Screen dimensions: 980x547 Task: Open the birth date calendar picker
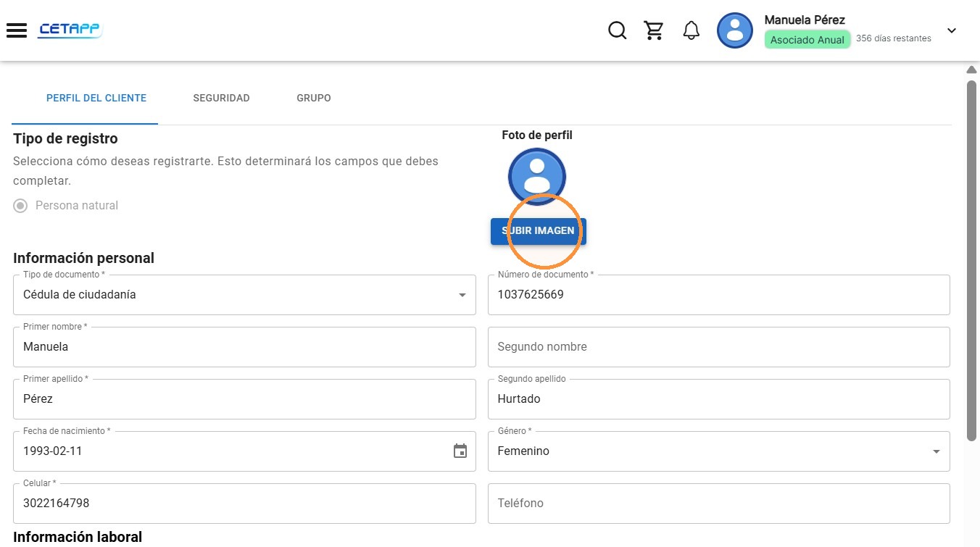pos(460,451)
